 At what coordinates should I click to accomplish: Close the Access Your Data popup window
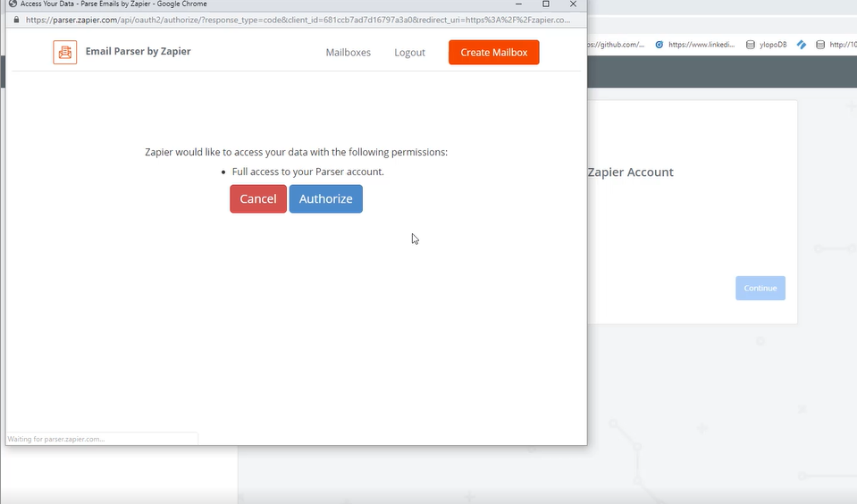click(x=573, y=4)
